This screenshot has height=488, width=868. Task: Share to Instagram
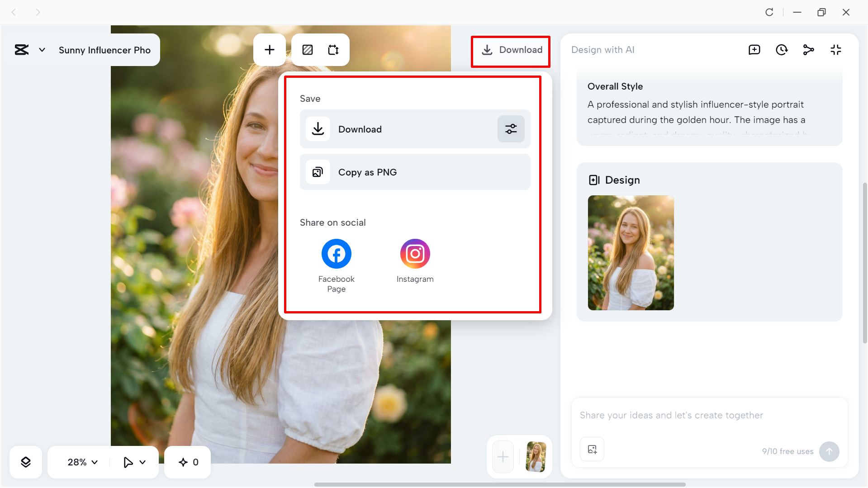point(415,261)
